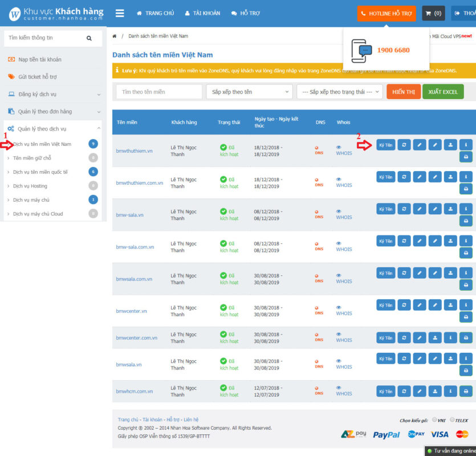This screenshot has height=456, width=476.
Task: Click the search magnifier icon in sidebar
Action: pos(89,38)
